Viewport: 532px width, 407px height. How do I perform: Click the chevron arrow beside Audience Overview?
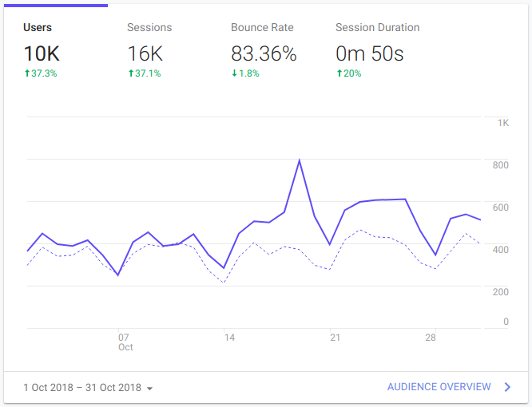point(507,387)
